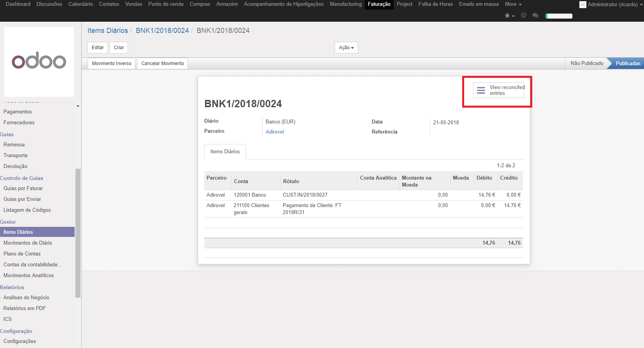Click the Cancelar Movimento button
This screenshot has height=348, width=644.
[162, 63]
